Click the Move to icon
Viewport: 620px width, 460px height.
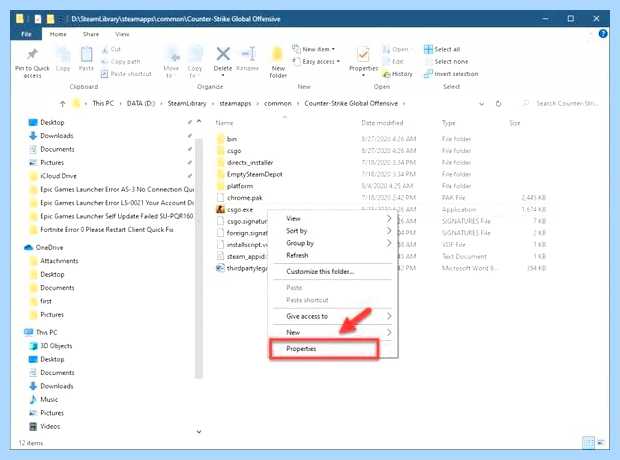coord(171,55)
